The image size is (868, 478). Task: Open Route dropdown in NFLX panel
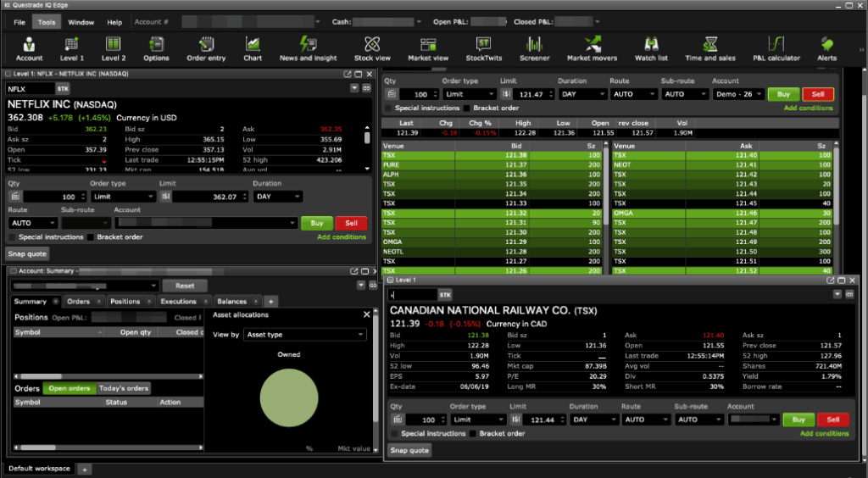tap(33, 223)
